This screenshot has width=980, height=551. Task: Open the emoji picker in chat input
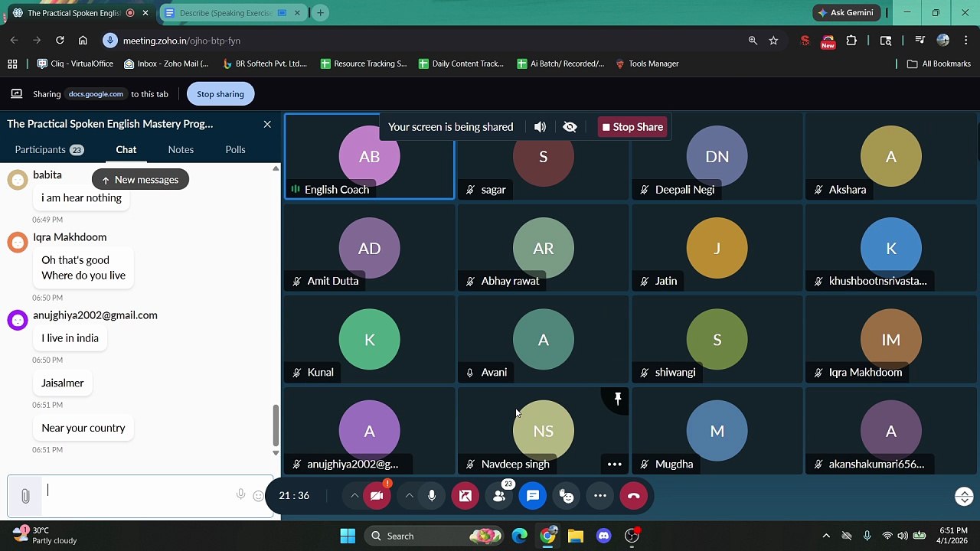tap(258, 496)
